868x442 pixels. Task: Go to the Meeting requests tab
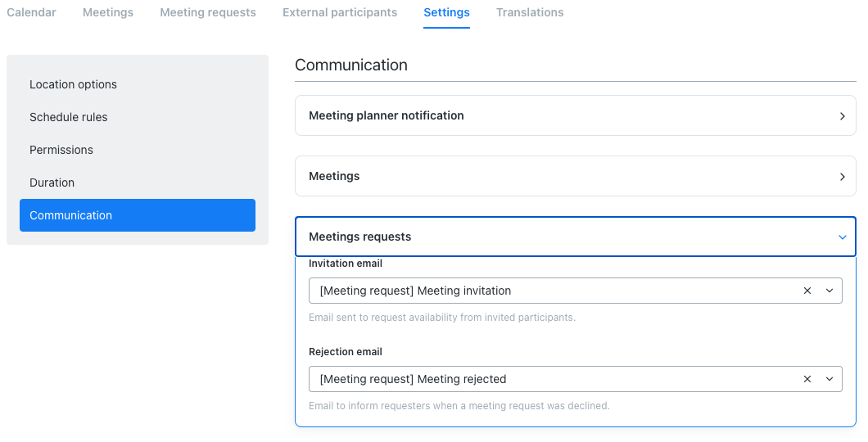(208, 13)
